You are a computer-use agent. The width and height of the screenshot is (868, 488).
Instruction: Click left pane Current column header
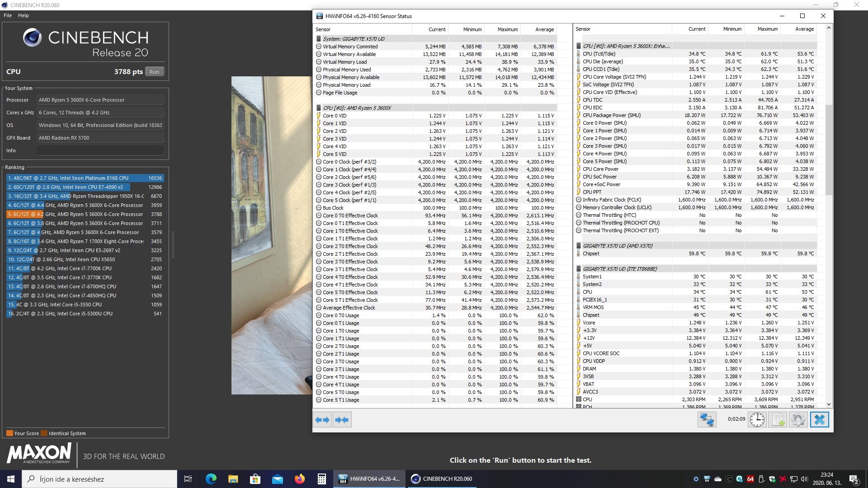point(430,29)
